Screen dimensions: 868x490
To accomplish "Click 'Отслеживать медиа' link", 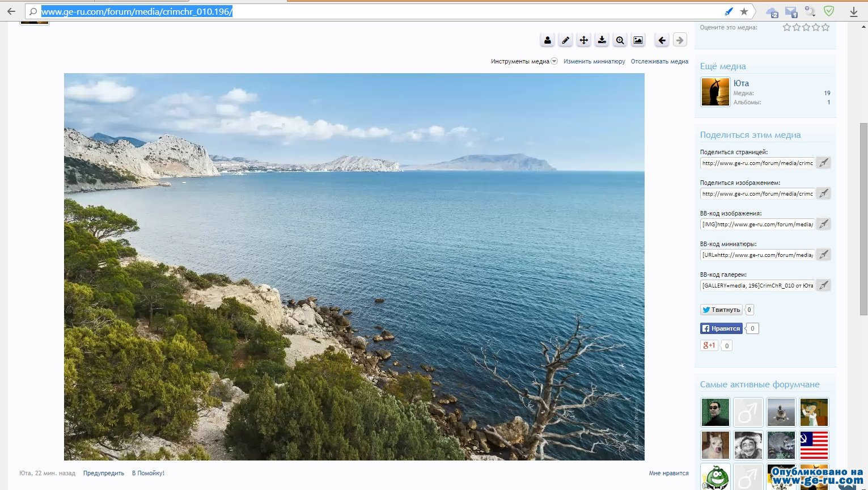I will point(659,61).
